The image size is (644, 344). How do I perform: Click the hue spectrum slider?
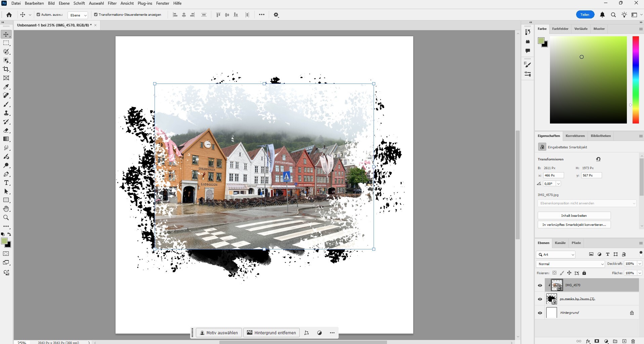[x=636, y=80]
